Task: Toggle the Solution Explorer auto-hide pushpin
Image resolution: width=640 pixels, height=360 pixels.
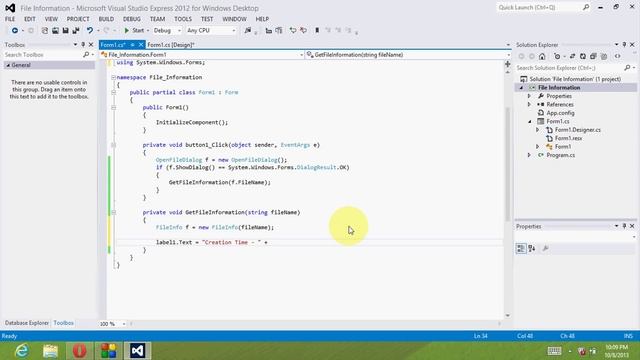Action: [x=624, y=44]
